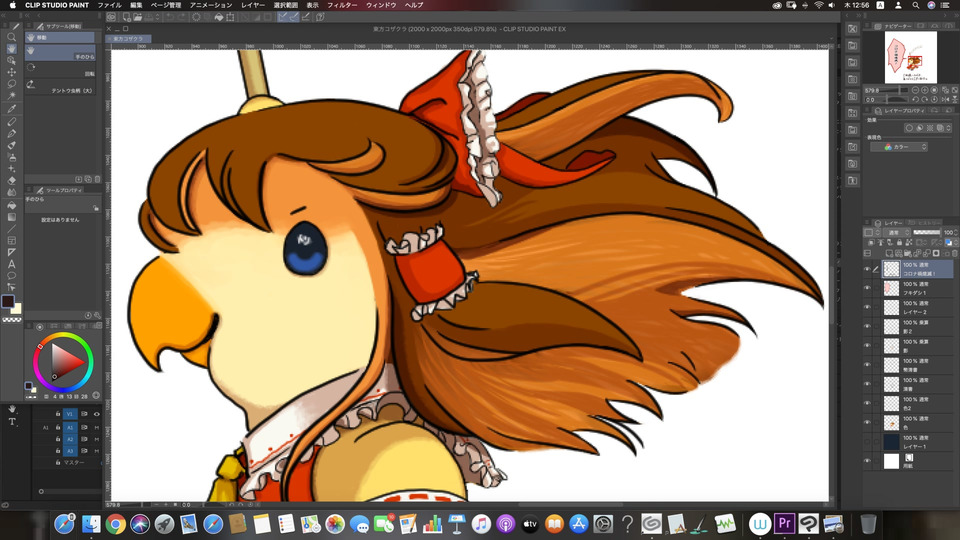Open Premiere Pro from the dock
The image size is (960, 540).
[x=784, y=524]
